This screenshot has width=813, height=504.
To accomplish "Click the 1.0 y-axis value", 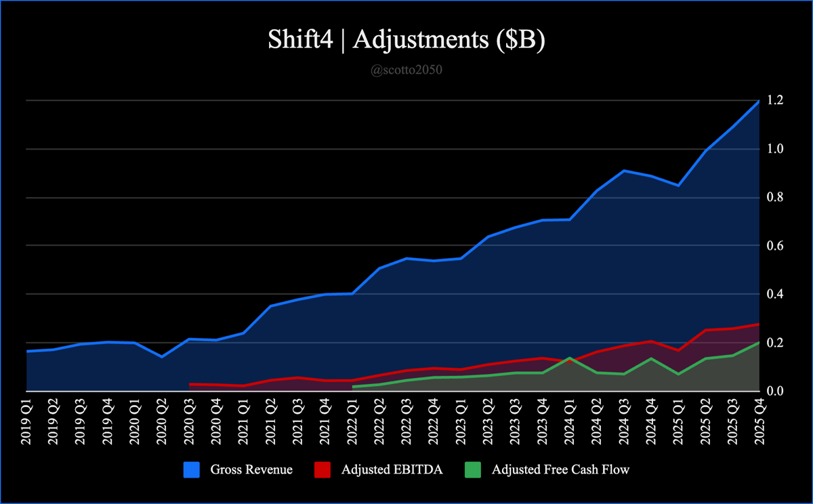I will (x=776, y=149).
